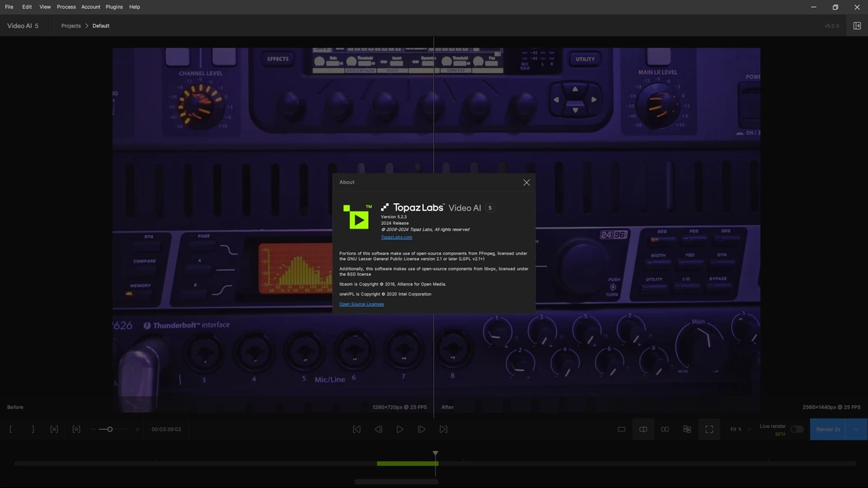
Task: Open the Open Source Licenses link
Action: click(362, 304)
